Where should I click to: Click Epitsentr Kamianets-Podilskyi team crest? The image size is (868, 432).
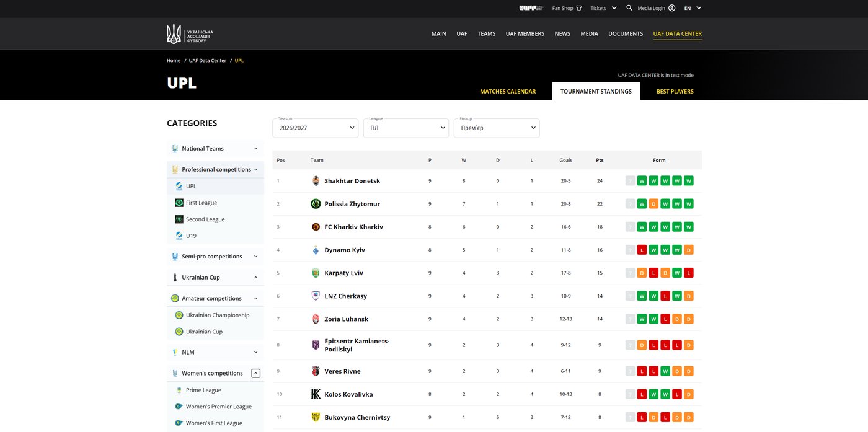[x=316, y=345]
